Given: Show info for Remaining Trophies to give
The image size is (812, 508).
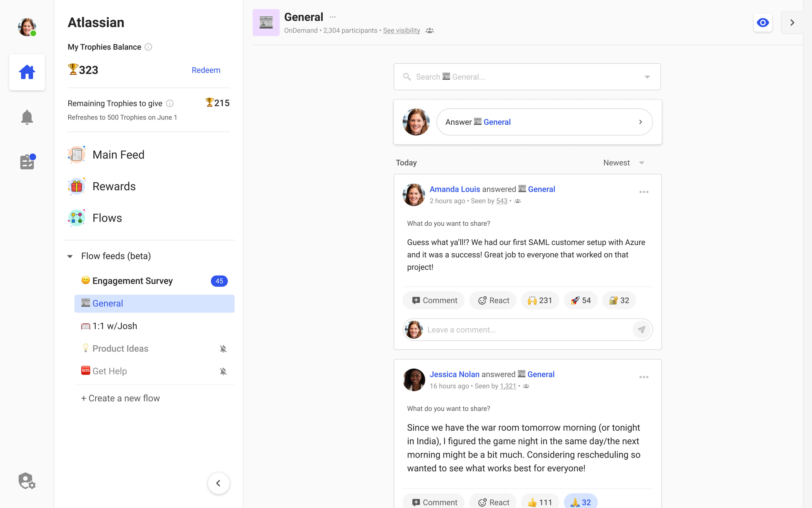Looking at the screenshot, I should click(x=170, y=103).
